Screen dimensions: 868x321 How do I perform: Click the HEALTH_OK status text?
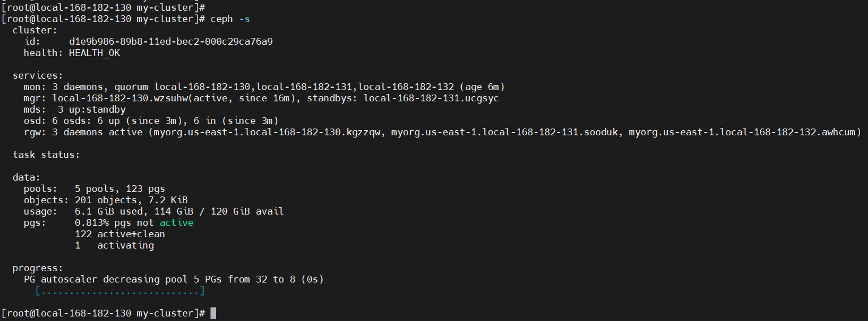pyautogui.click(x=94, y=53)
